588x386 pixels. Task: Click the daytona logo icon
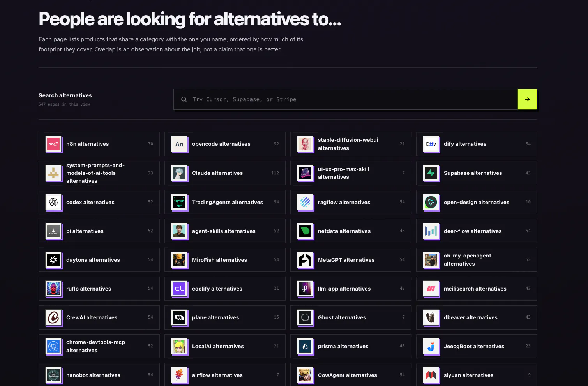click(53, 260)
